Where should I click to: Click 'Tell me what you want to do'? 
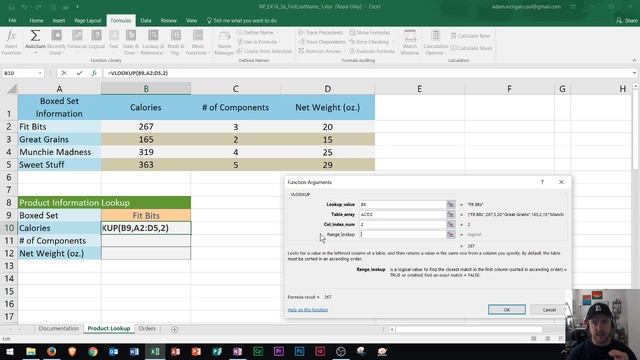(x=242, y=20)
